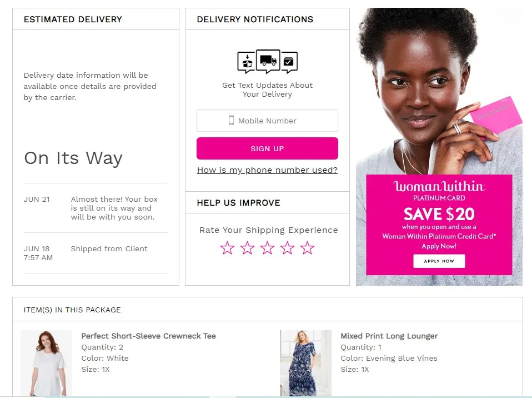Focus the Mobile Number input field

[x=267, y=121]
